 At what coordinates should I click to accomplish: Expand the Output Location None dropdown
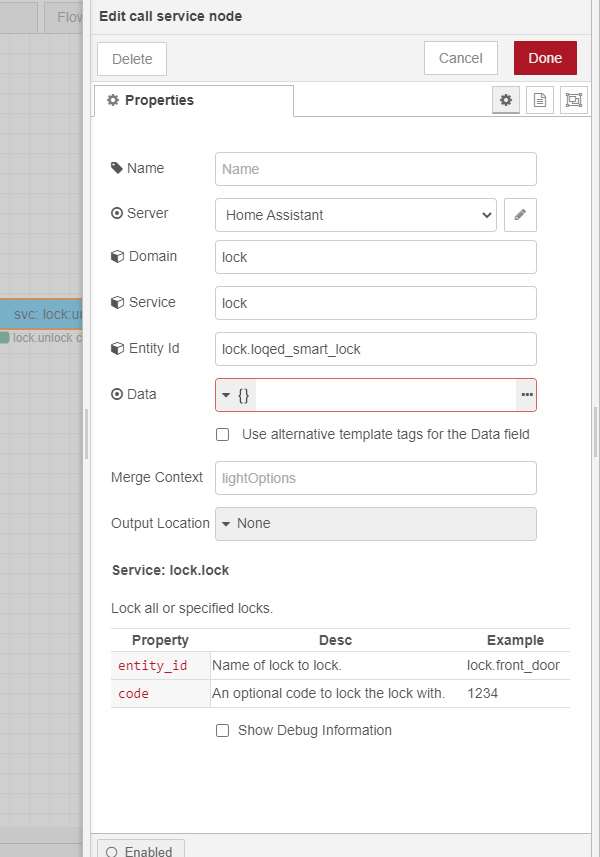tap(375, 523)
